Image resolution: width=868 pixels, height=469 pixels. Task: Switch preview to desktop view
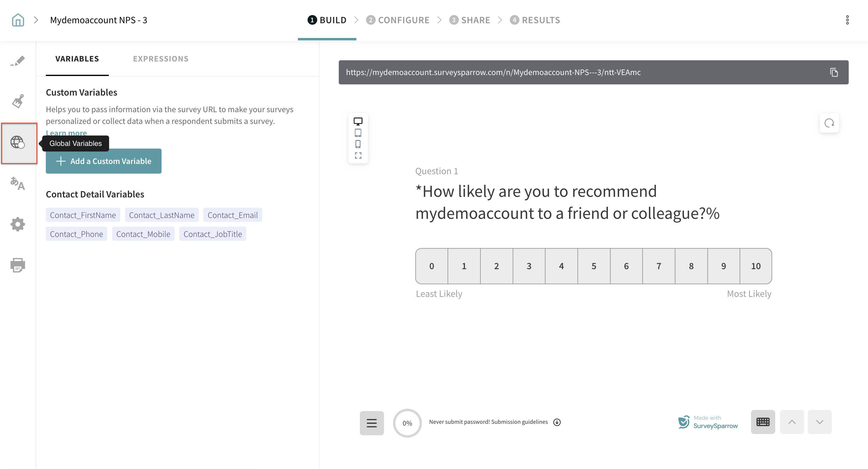tap(358, 121)
